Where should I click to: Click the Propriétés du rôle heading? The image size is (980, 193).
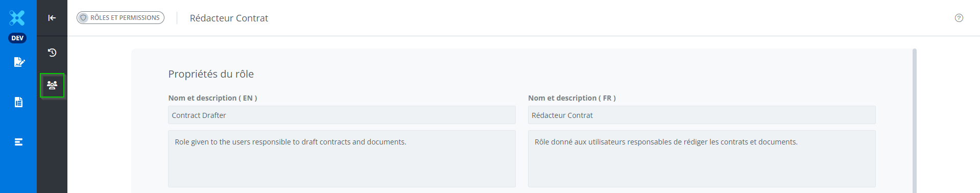(x=211, y=74)
